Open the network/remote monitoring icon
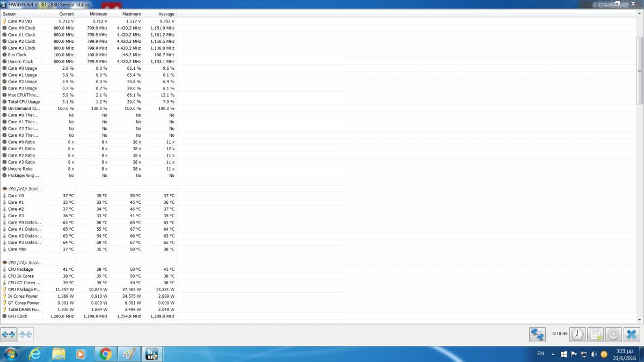This screenshot has width=644, height=362. pos(537,334)
